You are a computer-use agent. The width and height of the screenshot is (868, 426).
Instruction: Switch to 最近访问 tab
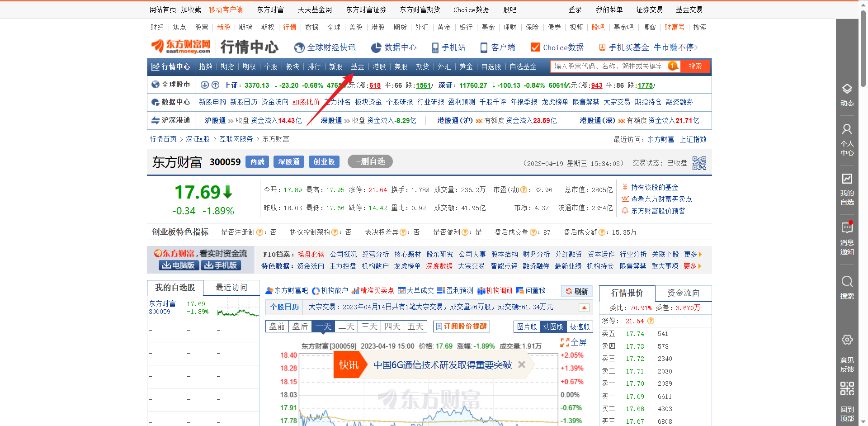(x=231, y=288)
